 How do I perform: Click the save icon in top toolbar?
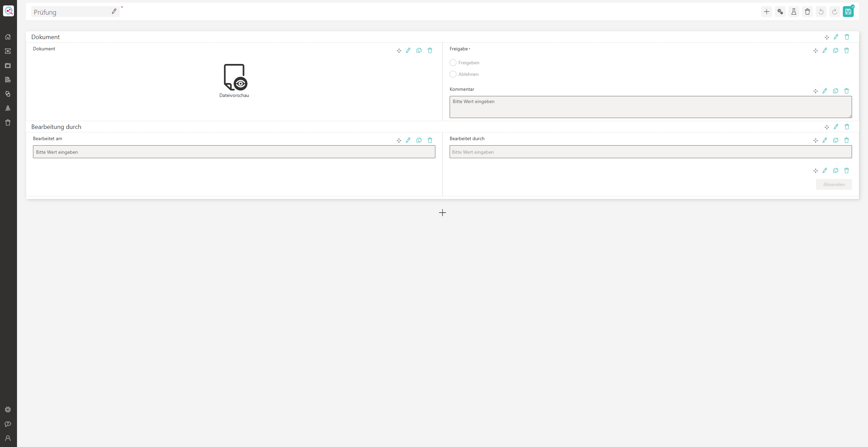[x=848, y=12]
